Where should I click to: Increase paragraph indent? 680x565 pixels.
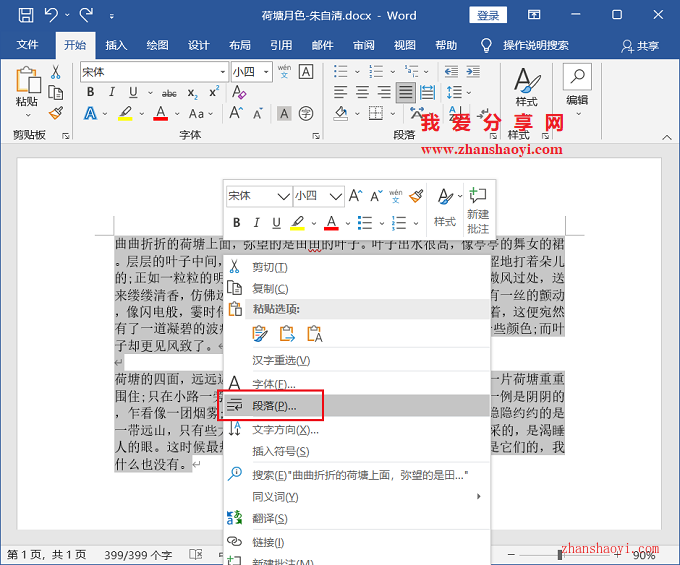(473, 71)
